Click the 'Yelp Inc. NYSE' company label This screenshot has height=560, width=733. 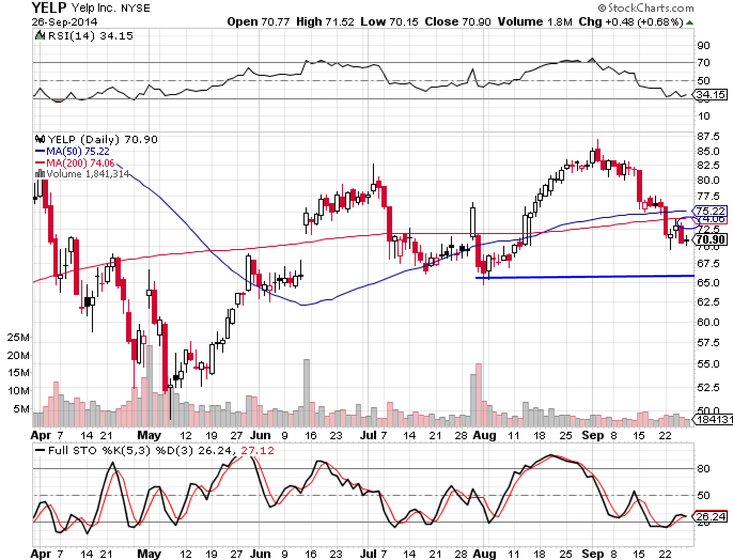tap(111, 8)
